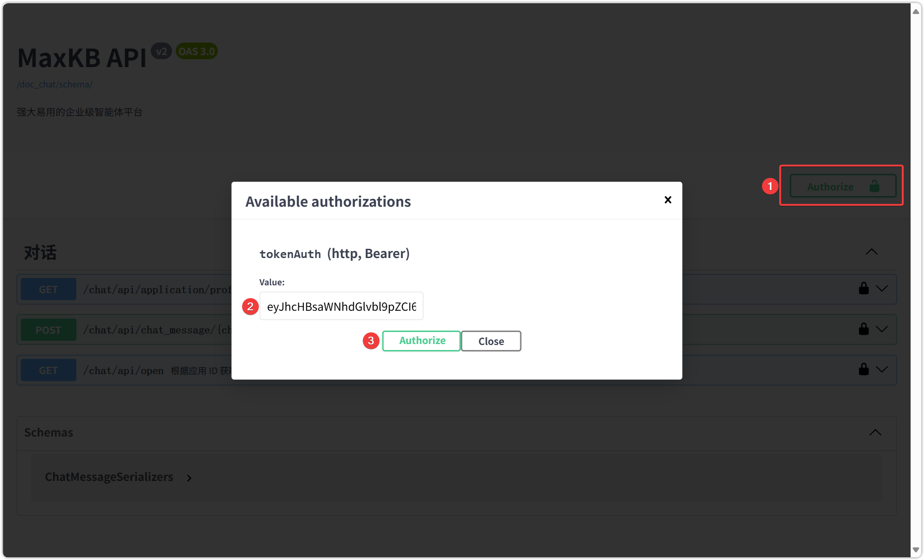
Task: Collapse the 对话 section
Action: pos(871,252)
